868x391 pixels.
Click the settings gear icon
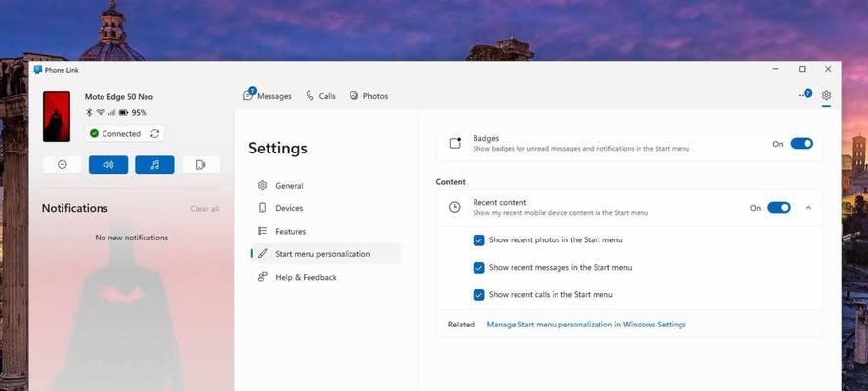pyautogui.click(x=826, y=95)
